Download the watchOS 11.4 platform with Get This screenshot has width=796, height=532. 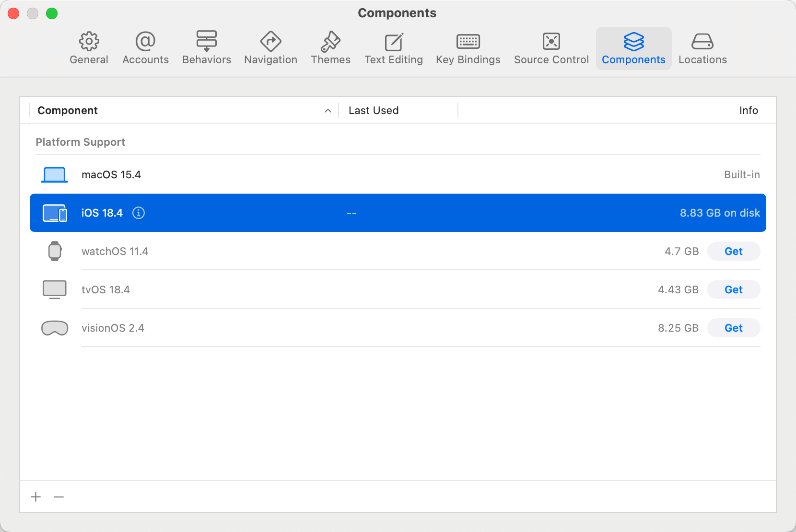733,251
